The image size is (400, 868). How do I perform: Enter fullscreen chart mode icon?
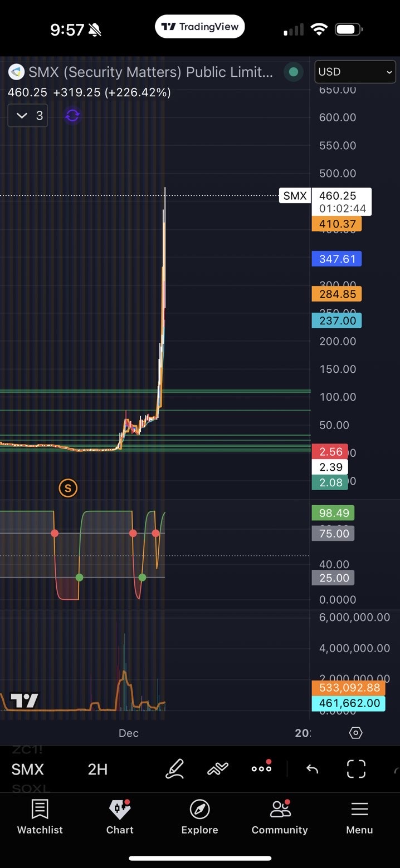pos(356,769)
